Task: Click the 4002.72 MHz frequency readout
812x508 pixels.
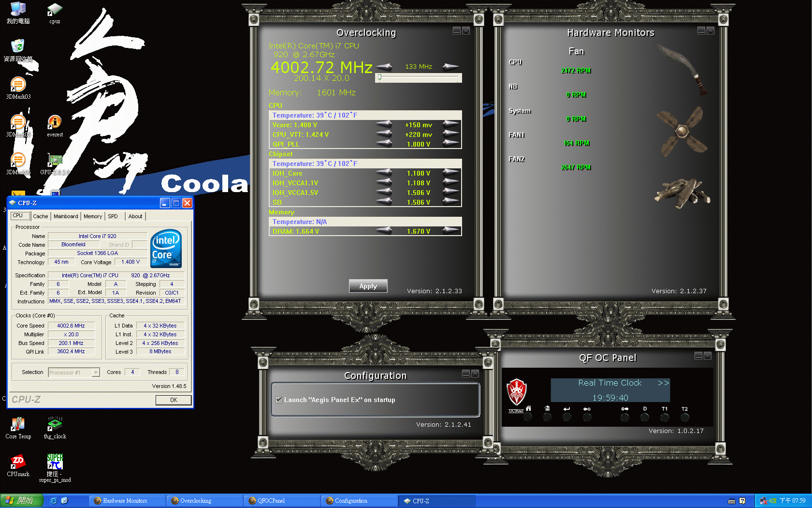Action: [322, 67]
